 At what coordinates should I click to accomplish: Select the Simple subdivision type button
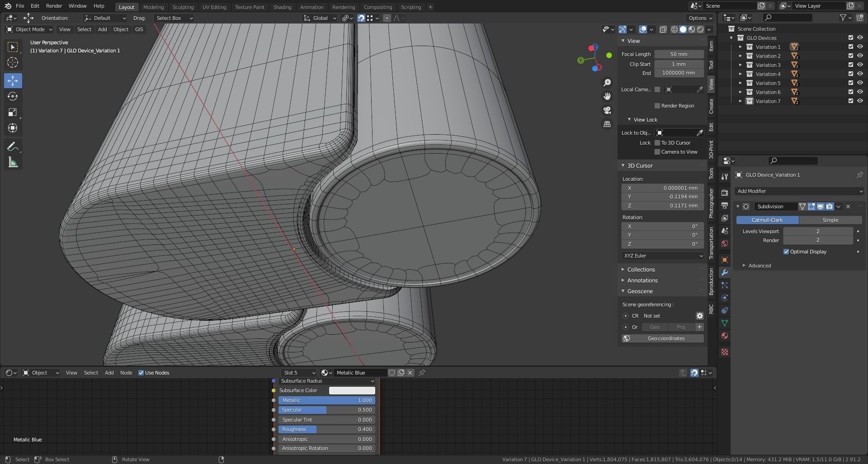click(830, 220)
